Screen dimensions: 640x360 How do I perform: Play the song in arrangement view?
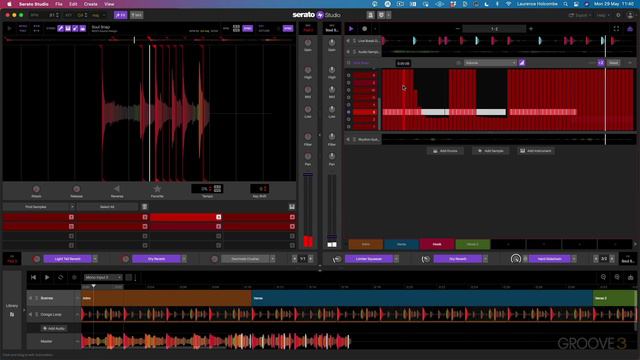[47, 278]
